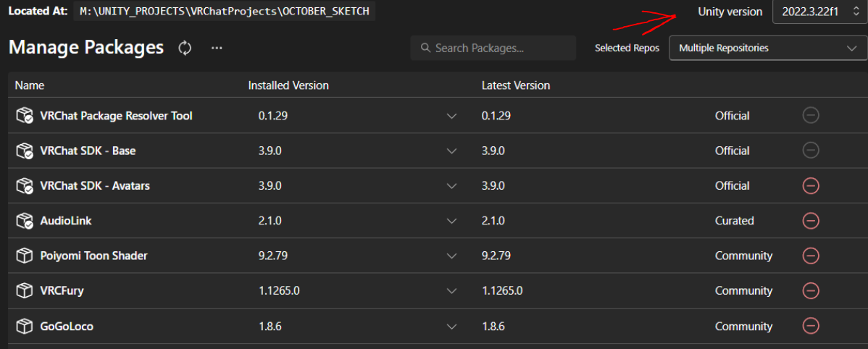Remove the Poiyomi Toon Shader package
The width and height of the screenshot is (868, 349).
coord(811,256)
